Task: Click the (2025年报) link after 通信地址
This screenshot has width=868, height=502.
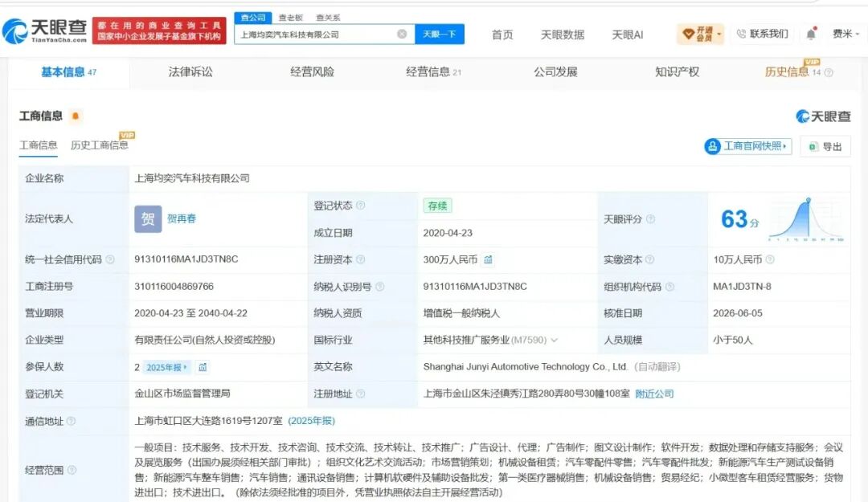Action: (311, 421)
